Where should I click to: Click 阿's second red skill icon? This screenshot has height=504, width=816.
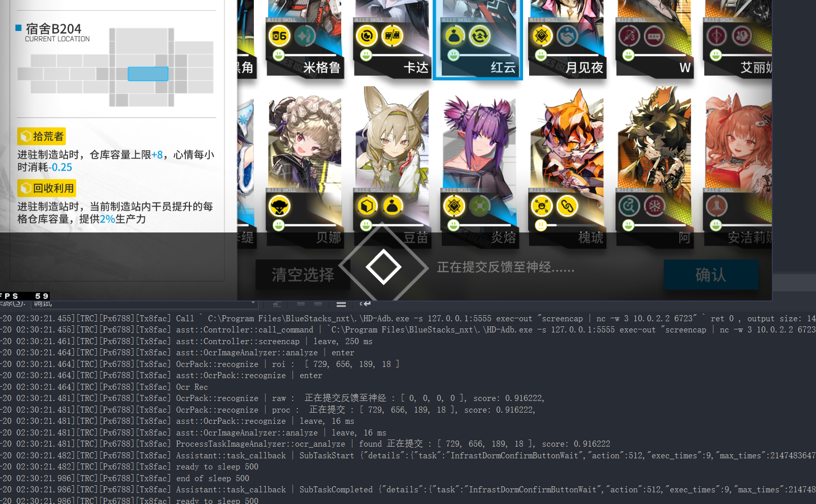pos(655,206)
